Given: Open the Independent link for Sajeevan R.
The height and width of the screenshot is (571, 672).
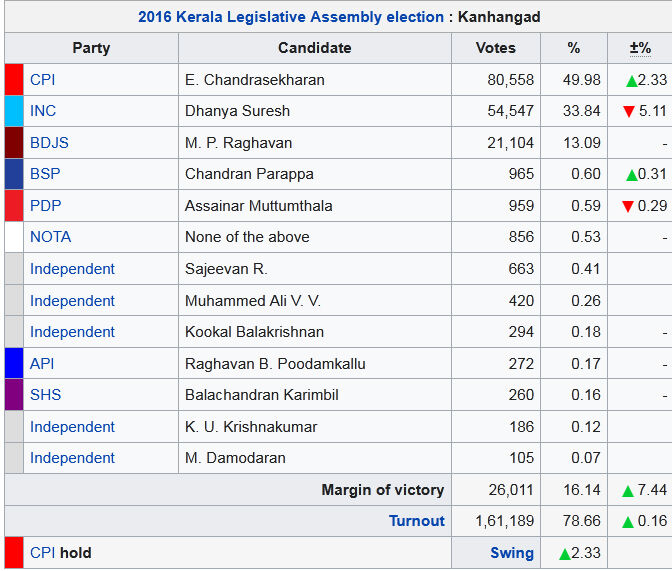Looking at the screenshot, I should [x=72, y=269].
